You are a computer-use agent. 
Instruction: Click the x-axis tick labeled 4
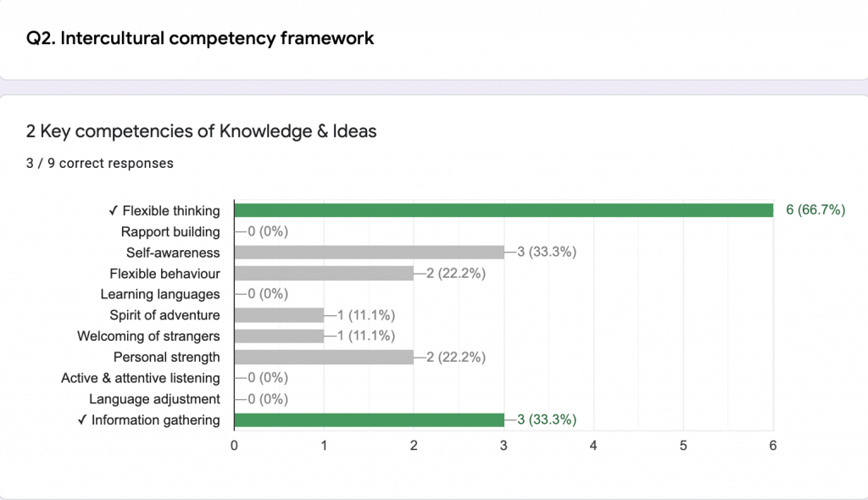pyautogui.click(x=593, y=443)
